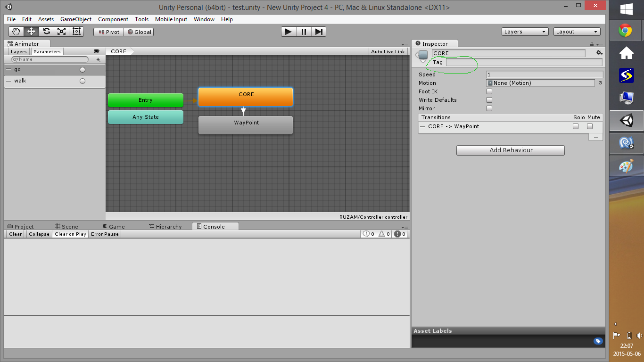Switch to the Scene tab
Viewport: 644px width, 362px height.
(x=66, y=227)
